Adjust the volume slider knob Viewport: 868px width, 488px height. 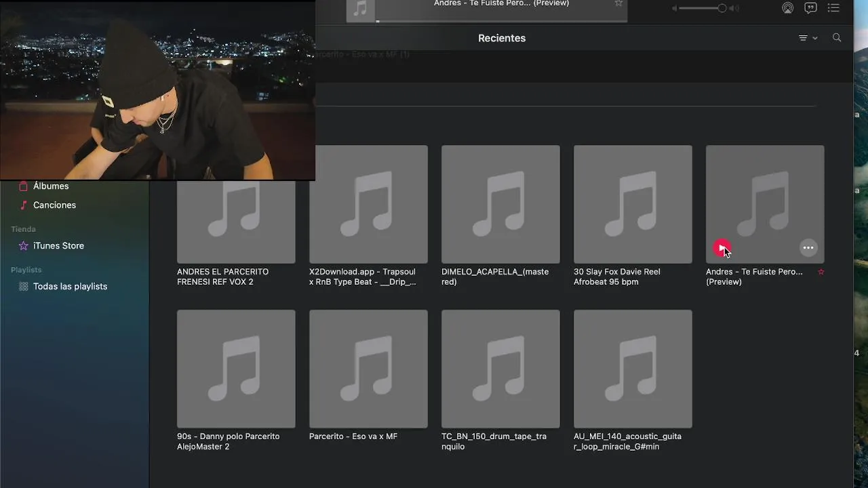(722, 8)
